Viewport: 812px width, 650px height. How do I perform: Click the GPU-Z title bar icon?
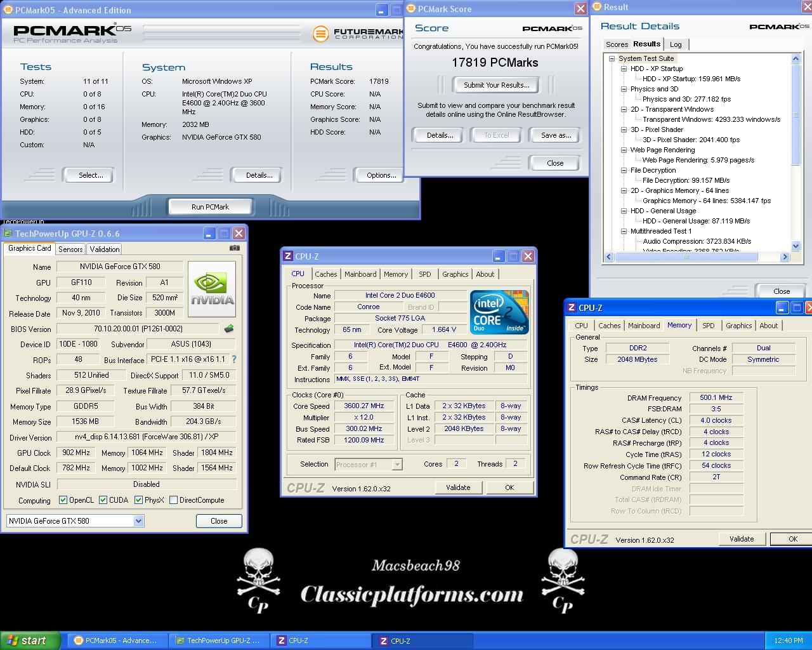(8, 234)
